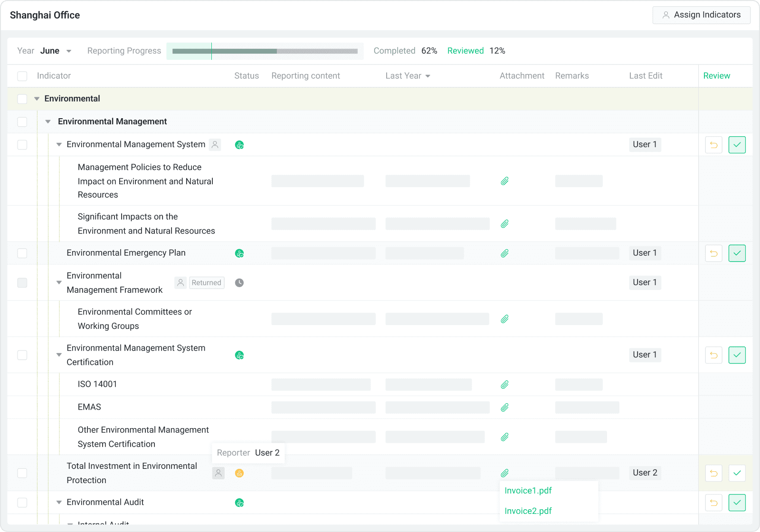760x532 pixels.
Task: Return Environmental Management System Certification for revision
Action: click(x=714, y=355)
